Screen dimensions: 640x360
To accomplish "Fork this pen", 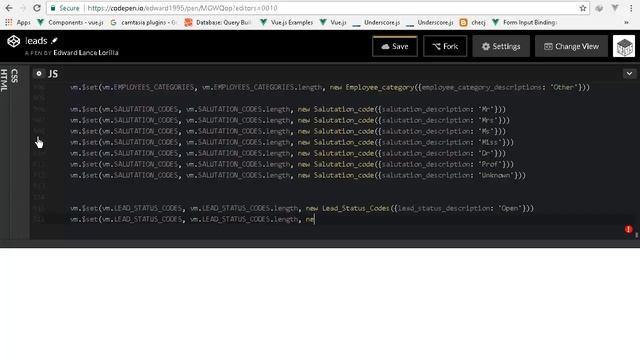I will tap(445, 46).
